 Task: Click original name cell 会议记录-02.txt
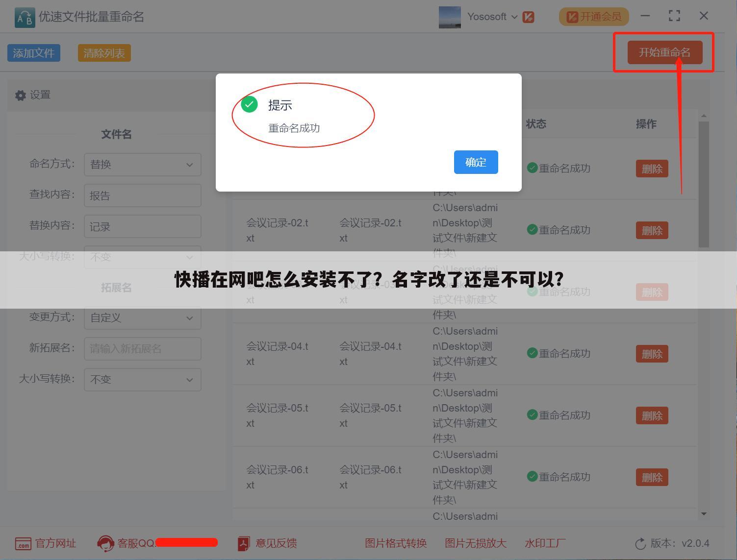tap(277, 230)
